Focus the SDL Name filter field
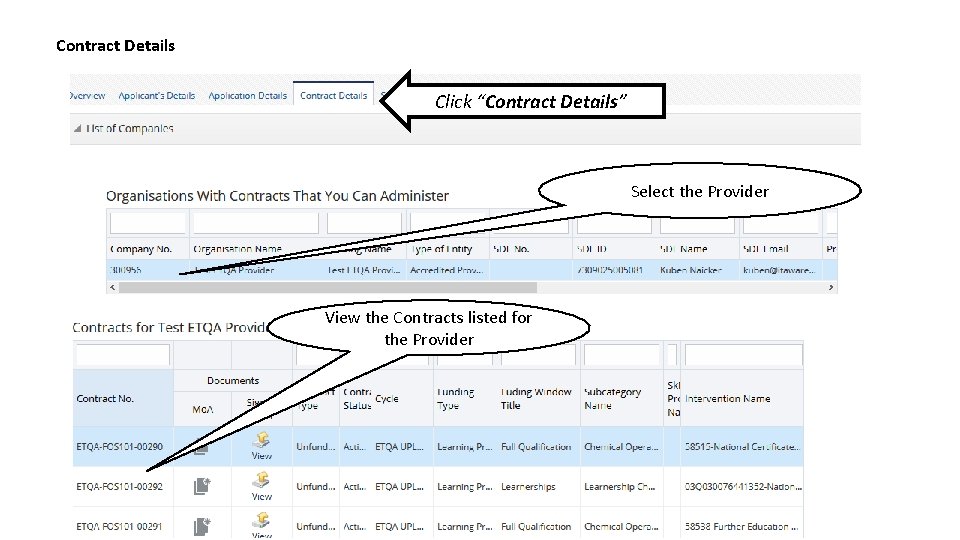The image size is (960, 540). 697,223
